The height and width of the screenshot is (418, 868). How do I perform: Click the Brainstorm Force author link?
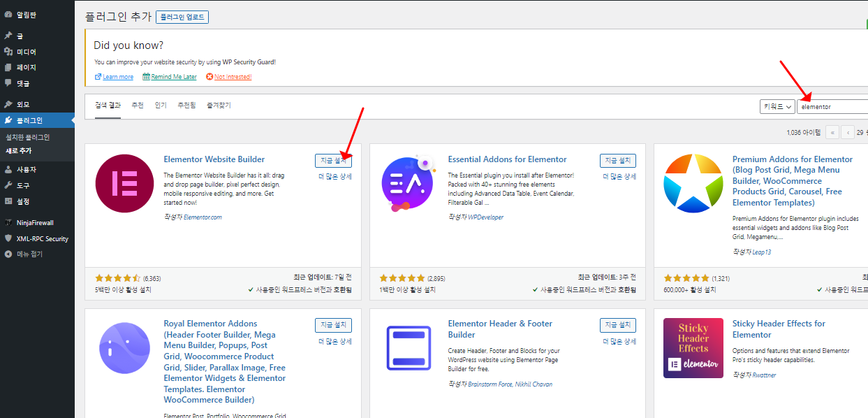click(489, 384)
